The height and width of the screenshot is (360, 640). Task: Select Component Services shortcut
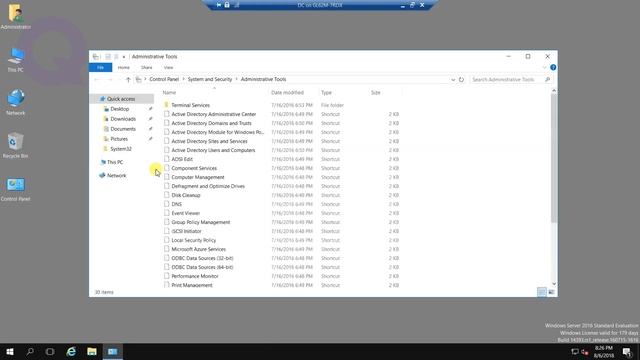[194, 168]
